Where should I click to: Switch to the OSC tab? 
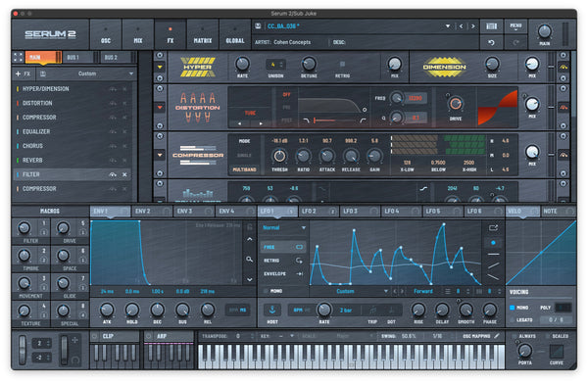click(x=106, y=34)
